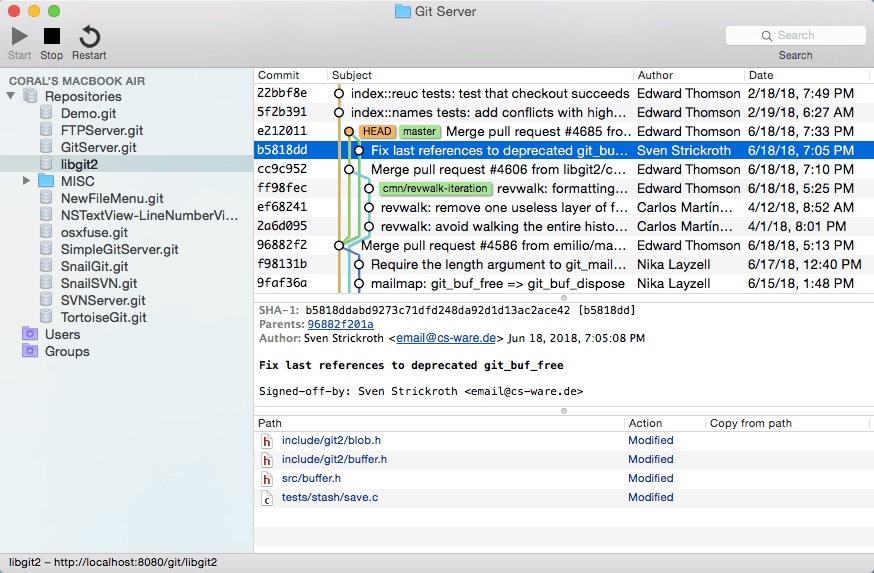Click the status bar URL http://localhost:8080/git/libgit2
The height and width of the screenshot is (573, 874).
[x=135, y=562]
